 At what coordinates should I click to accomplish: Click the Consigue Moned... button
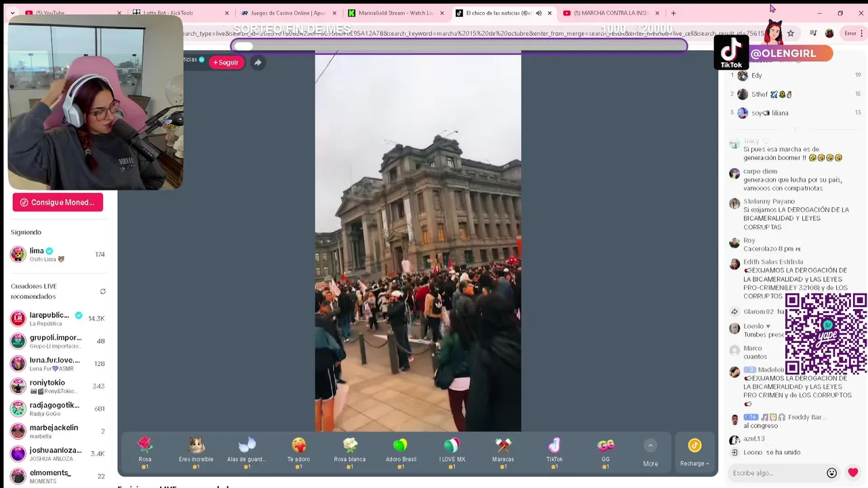pos(58,202)
